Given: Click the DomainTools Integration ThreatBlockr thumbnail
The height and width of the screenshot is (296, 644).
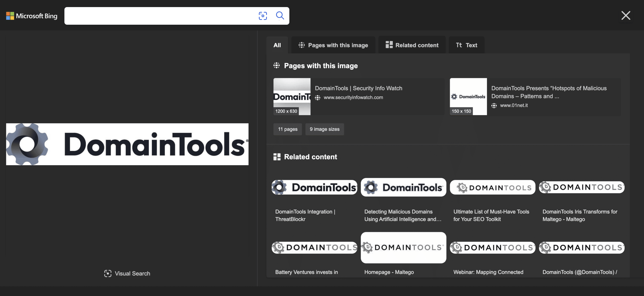Looking at the screenshot, I should [314, 187].
